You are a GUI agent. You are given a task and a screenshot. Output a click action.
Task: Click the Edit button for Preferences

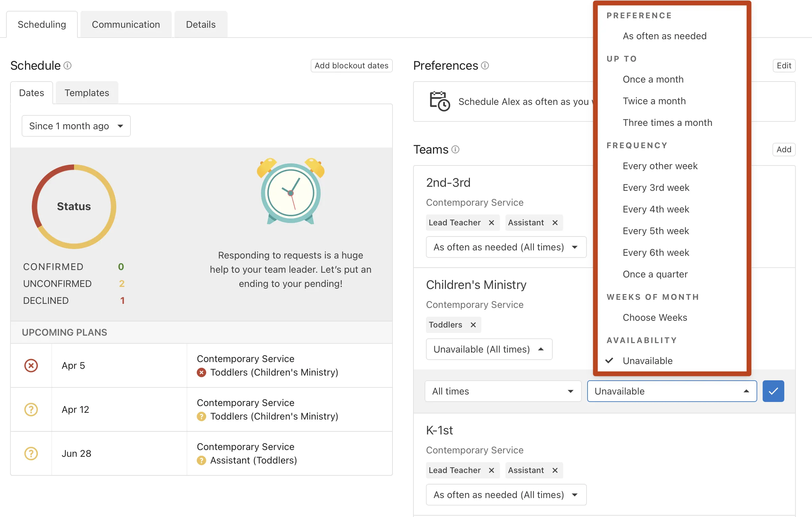(x=784, y=66)
